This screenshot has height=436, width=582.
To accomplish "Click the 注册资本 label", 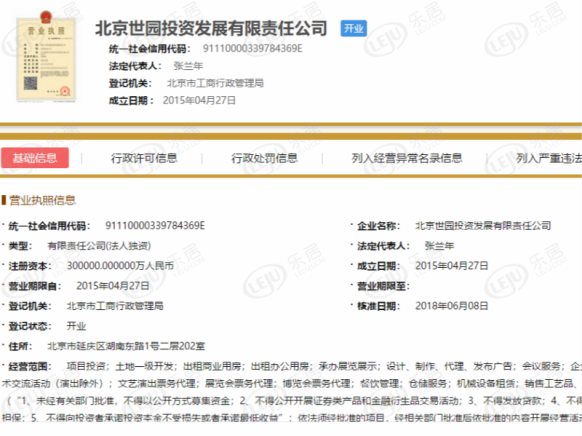I will point(30,266).
